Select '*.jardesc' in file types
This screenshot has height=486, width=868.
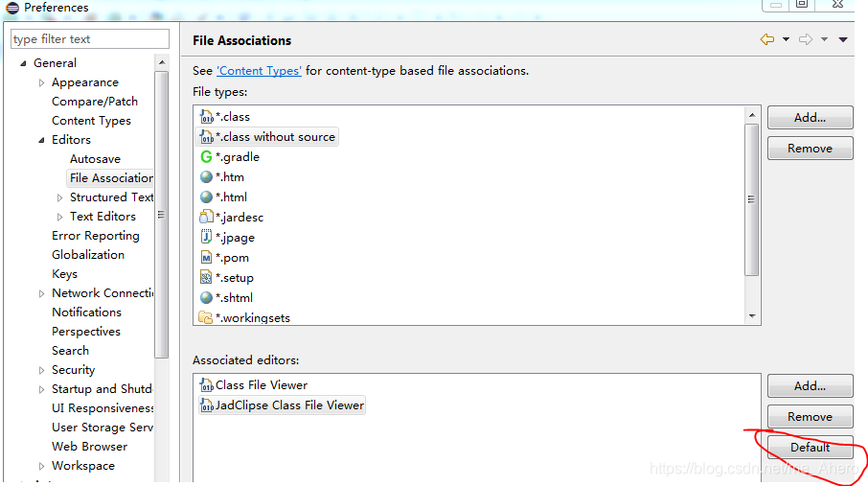click(x=240, y=218)
